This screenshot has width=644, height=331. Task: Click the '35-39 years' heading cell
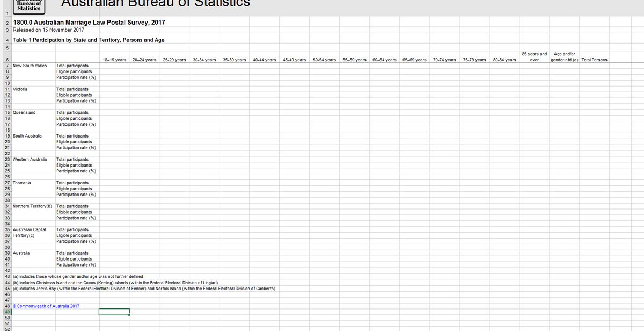(x=235, y=60)
